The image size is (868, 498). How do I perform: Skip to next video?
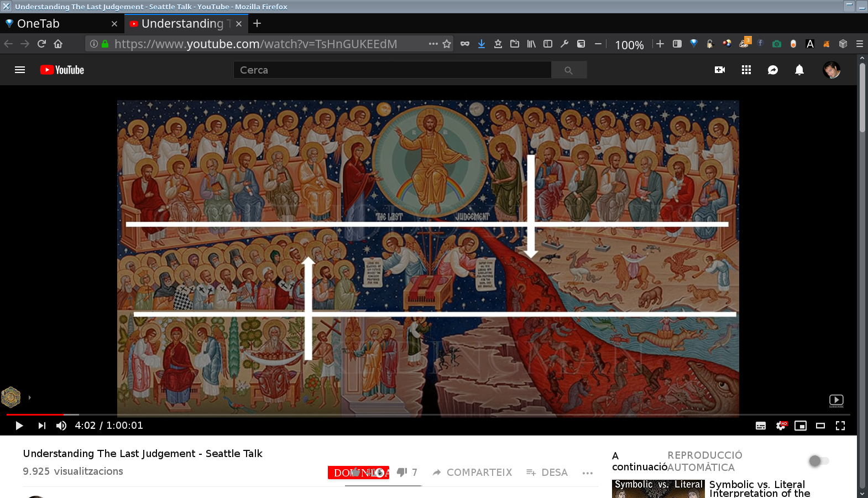(41, 426)
